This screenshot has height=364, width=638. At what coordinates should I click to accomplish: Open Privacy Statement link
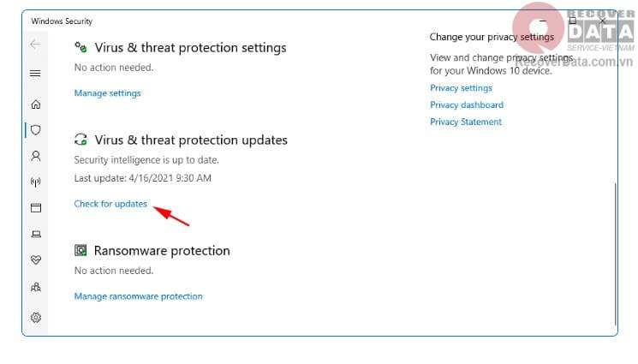click(x=465, y=122)
